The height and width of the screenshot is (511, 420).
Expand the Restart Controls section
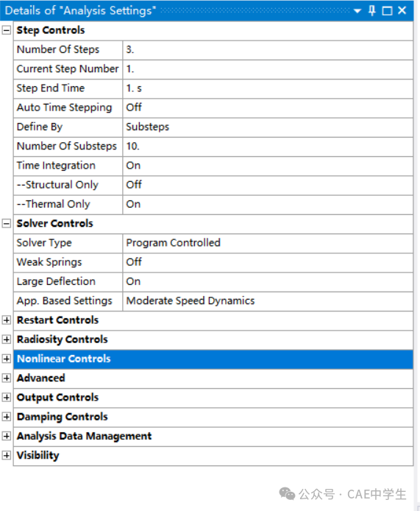pos(6,320)
